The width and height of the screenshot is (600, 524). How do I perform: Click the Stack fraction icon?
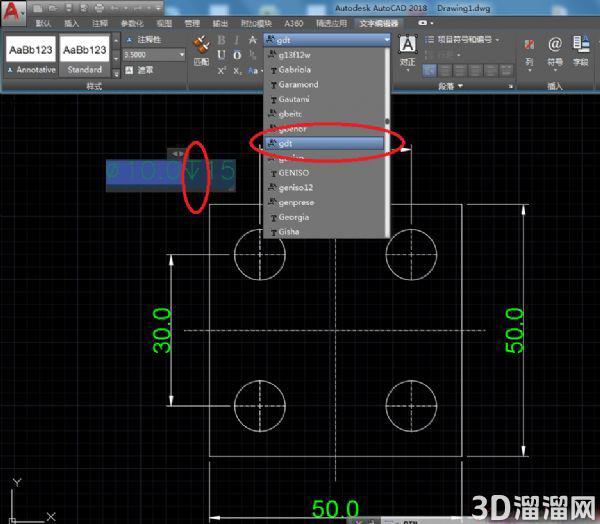[x=253, y=55]
